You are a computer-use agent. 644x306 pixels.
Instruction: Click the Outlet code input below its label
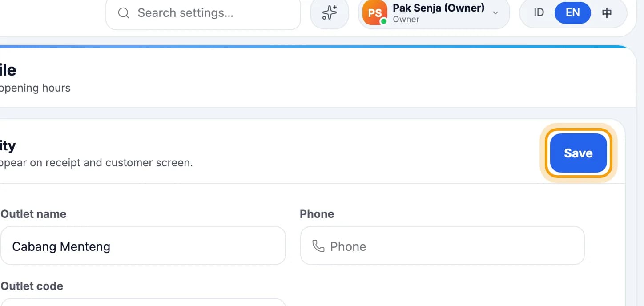click(x=143, y=302)
